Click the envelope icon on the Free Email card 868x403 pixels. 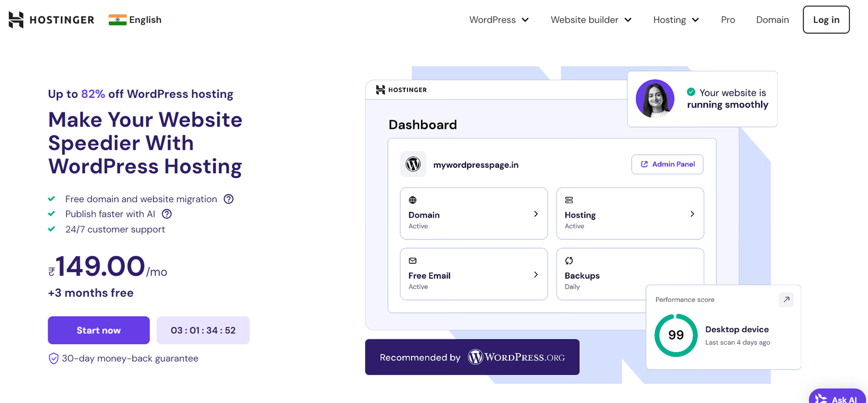[413, 261]
